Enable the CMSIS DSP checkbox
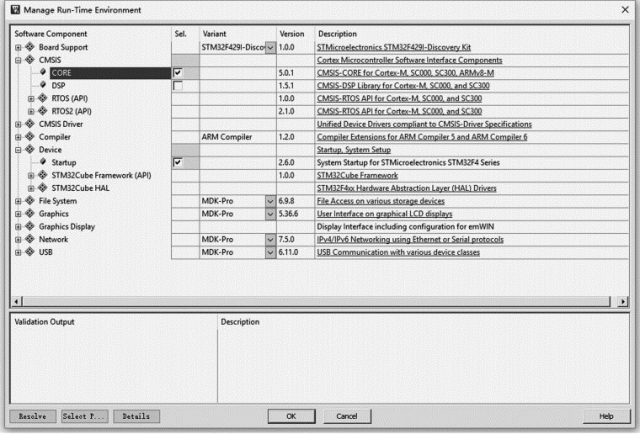Image resolution: width=640 pixels, height=434 pixels. pyautogui.click(x=178, y=85)
